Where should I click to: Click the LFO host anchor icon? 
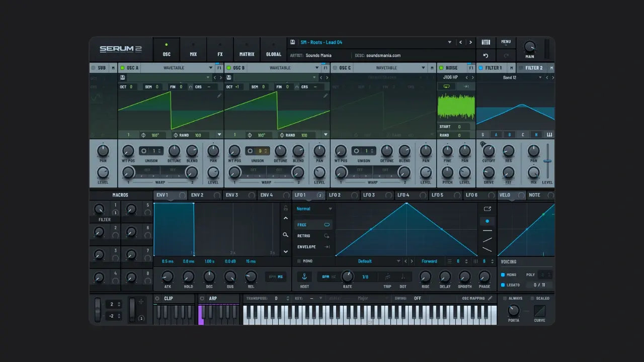pyautogui.click(x=304, y=277)
